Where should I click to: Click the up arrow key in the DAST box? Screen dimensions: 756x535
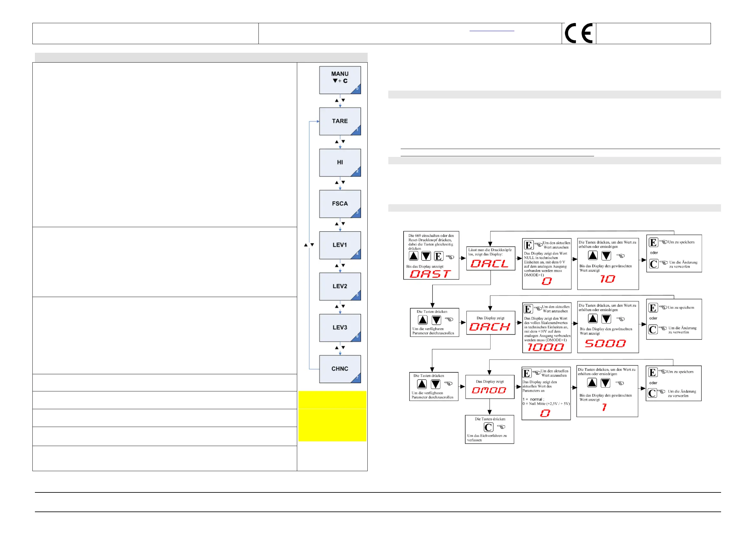pos(413,256)
